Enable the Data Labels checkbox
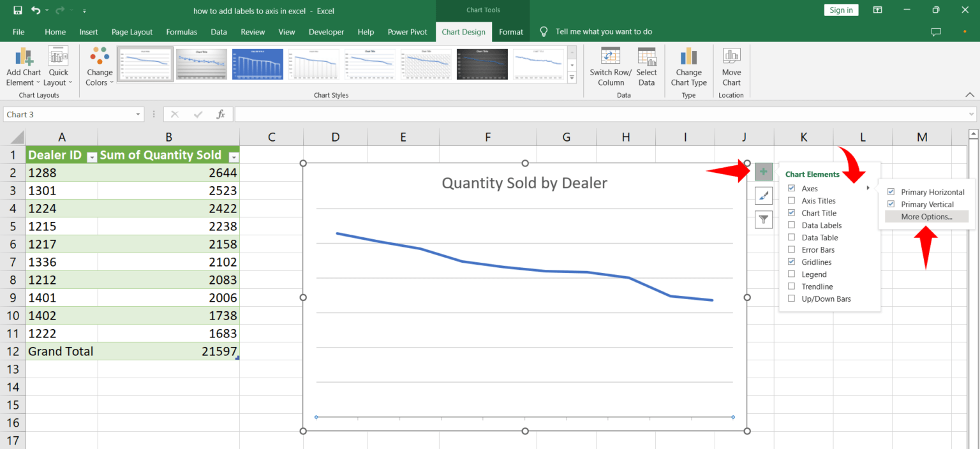The height and width of the screenshot is (449, 980). coord(791,224)
